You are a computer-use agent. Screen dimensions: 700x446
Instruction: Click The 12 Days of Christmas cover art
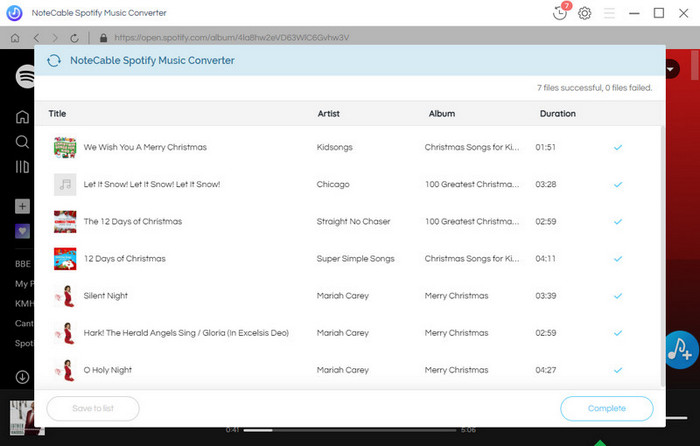(65, 221)
